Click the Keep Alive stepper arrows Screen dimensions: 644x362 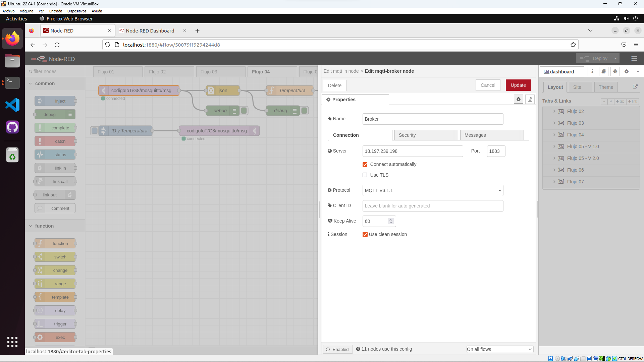(390, 221)
